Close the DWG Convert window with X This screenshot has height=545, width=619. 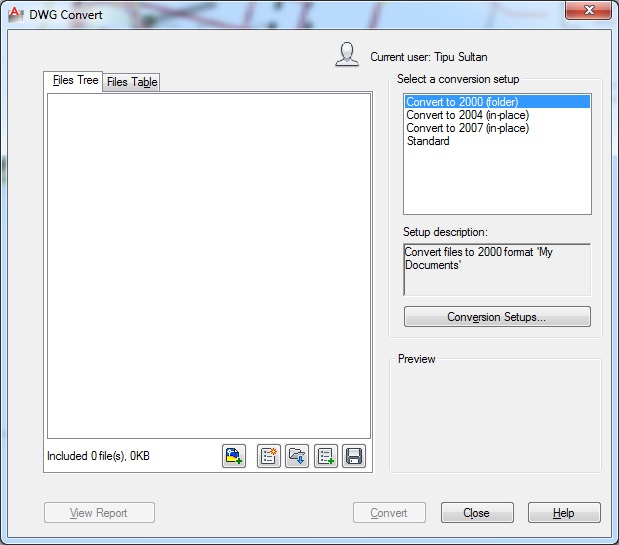(x=589, y=9)
